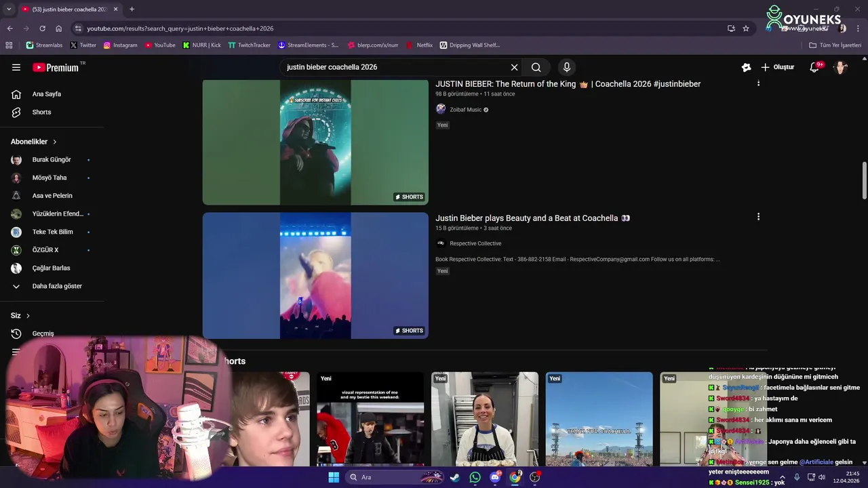Reload the page with refresh icon
The height and width of the screenshot is (488, 868).
point(42,28)
